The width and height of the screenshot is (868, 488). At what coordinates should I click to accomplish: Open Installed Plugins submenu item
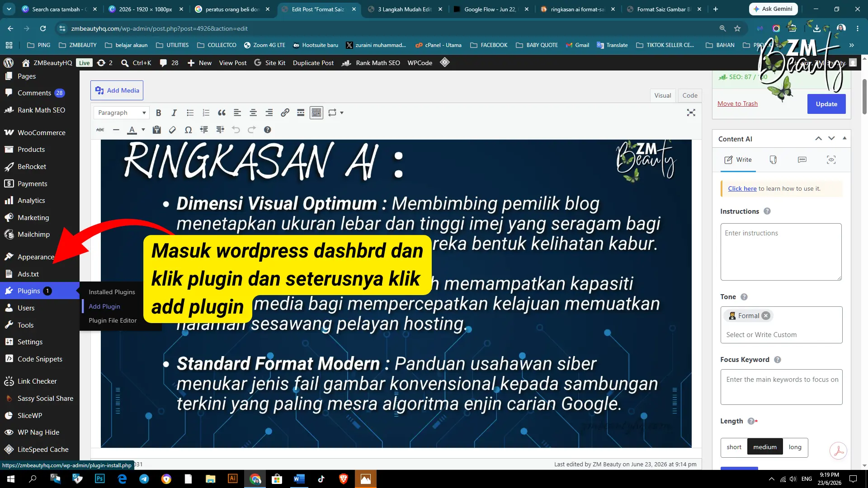click(112, 292)
